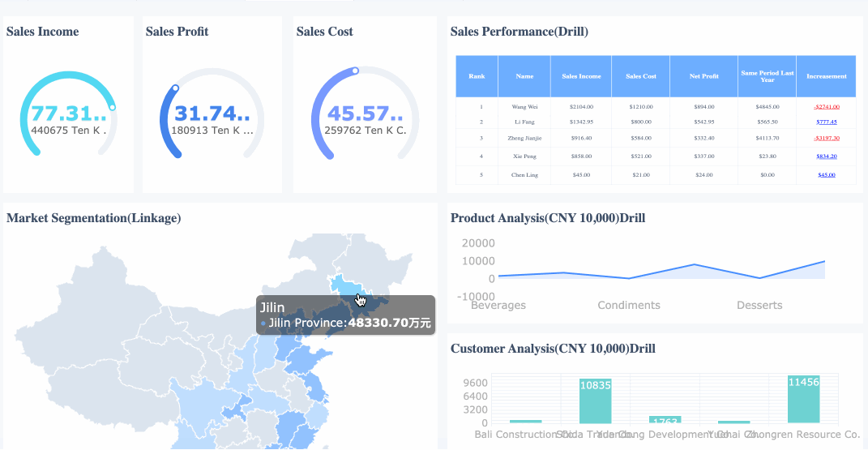Click Chen Ling's $45.00 increasement link

click(x=827, y=175)
